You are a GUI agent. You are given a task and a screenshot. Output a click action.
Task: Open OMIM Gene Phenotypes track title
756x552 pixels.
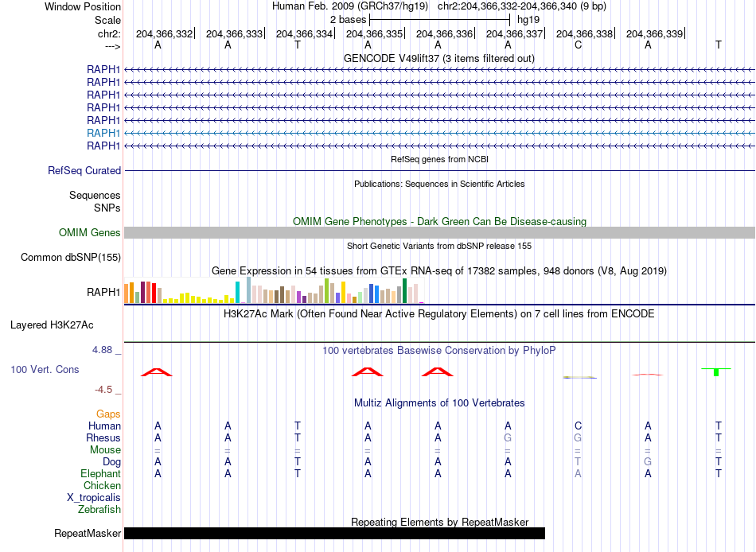439,221
